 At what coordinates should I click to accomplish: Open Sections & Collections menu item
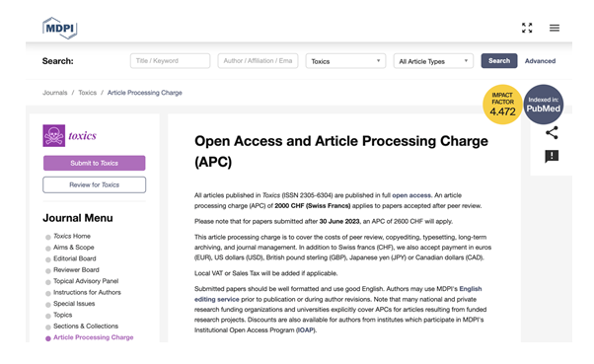click(x=86, y=327)
